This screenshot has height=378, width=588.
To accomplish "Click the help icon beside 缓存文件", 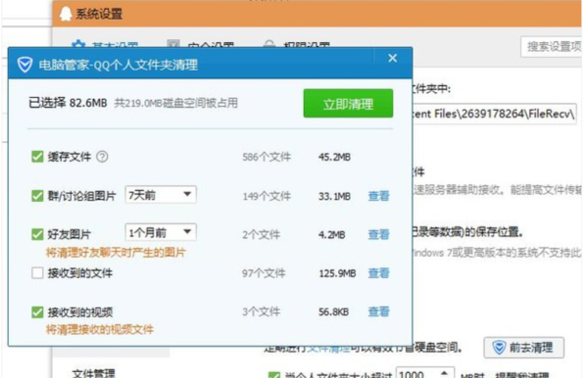I will pos(102,157).
